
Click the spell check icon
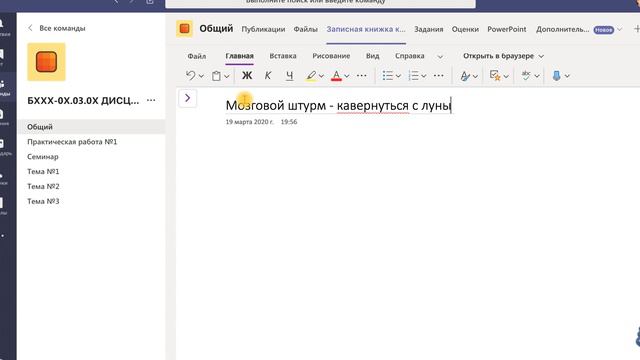tap(526, 75)
